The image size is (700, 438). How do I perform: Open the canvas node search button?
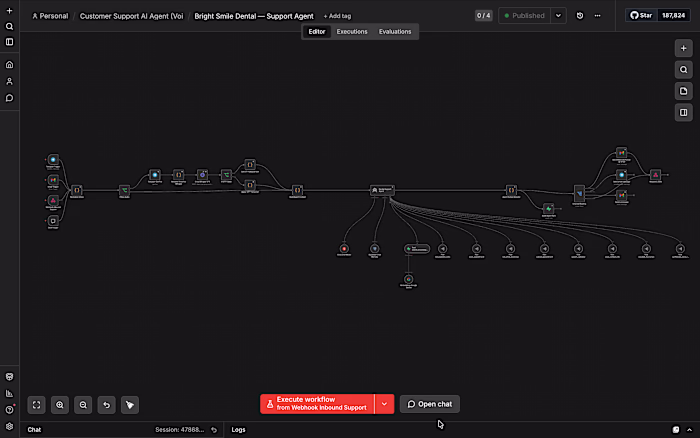click(683, 70)
